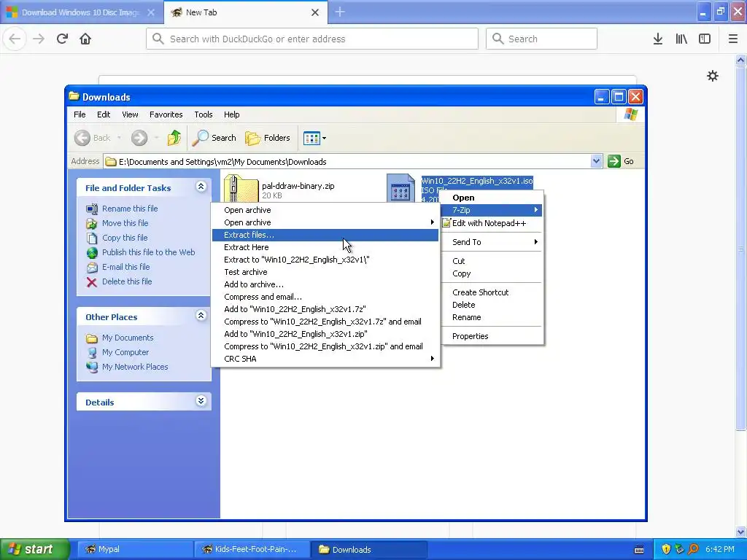Image resolution: width=747 pixels, height=560 pixels.
Task: Go to the browser home page icon
Action: pyautogui.click(x=85, y=39)
